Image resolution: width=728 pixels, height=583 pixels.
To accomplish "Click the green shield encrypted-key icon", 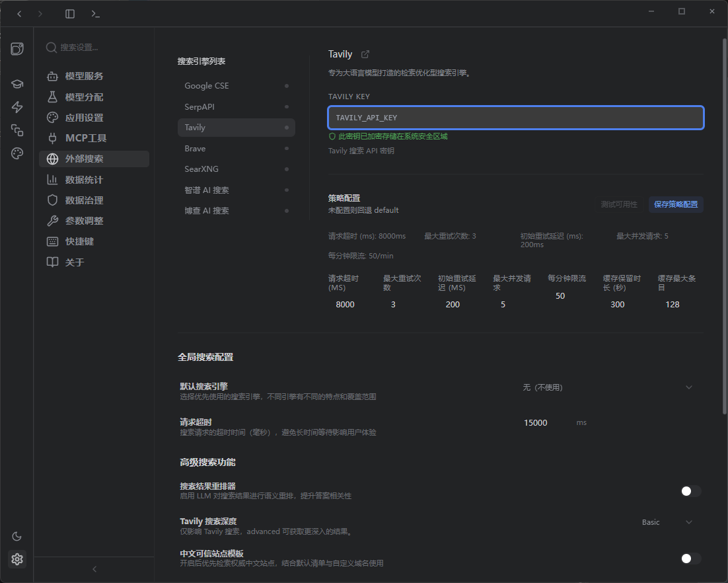I will coord(332,137).
